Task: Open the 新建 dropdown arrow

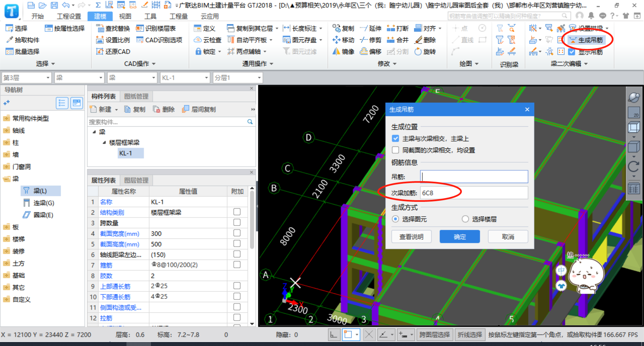Action: coord(116,110)
